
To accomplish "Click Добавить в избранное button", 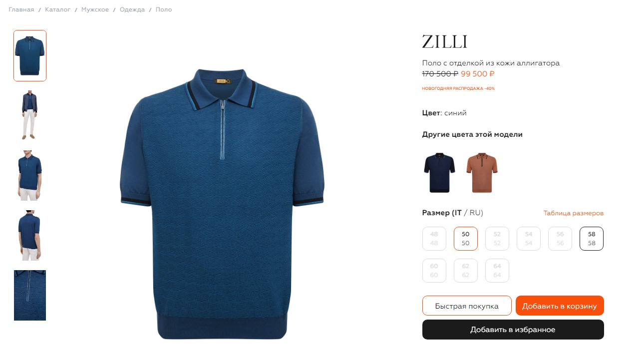I will (x=513, y=330).
